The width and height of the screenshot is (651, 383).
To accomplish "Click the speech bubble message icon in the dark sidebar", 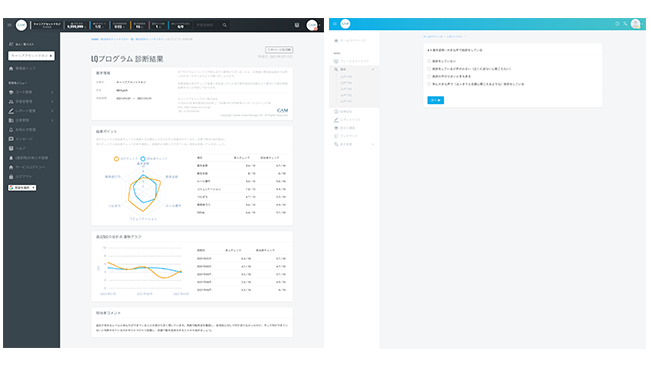I will [x=11, y=139].
